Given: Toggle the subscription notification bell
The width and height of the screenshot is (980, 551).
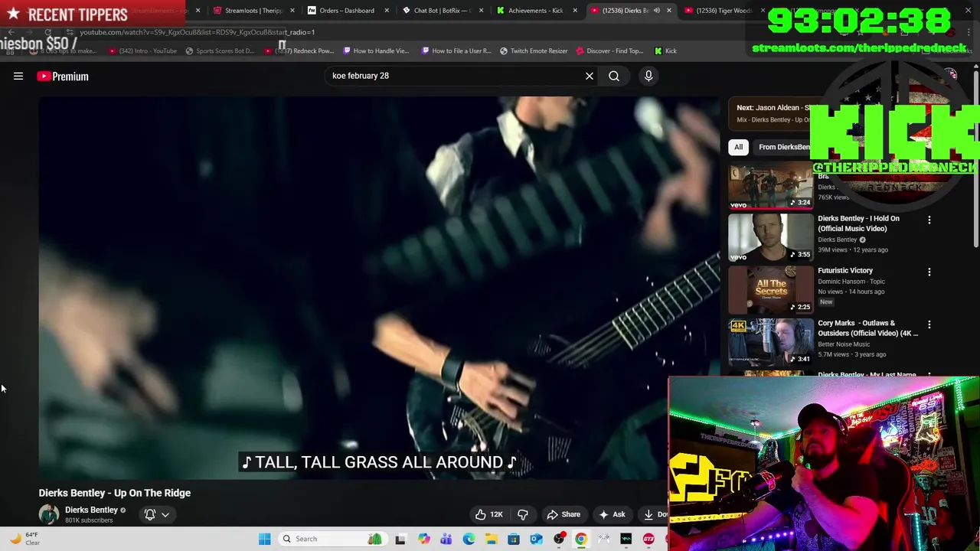Looking at the screenshot, I should point(150,514).
